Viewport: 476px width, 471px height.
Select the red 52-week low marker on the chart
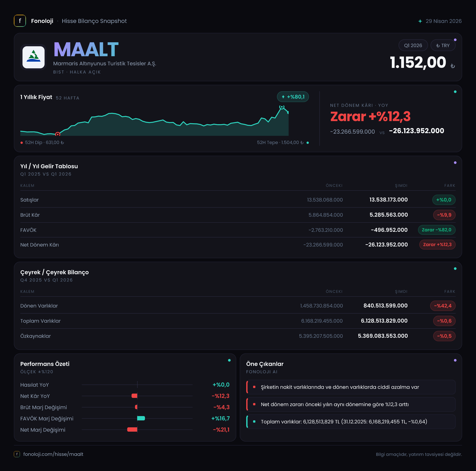58,134
